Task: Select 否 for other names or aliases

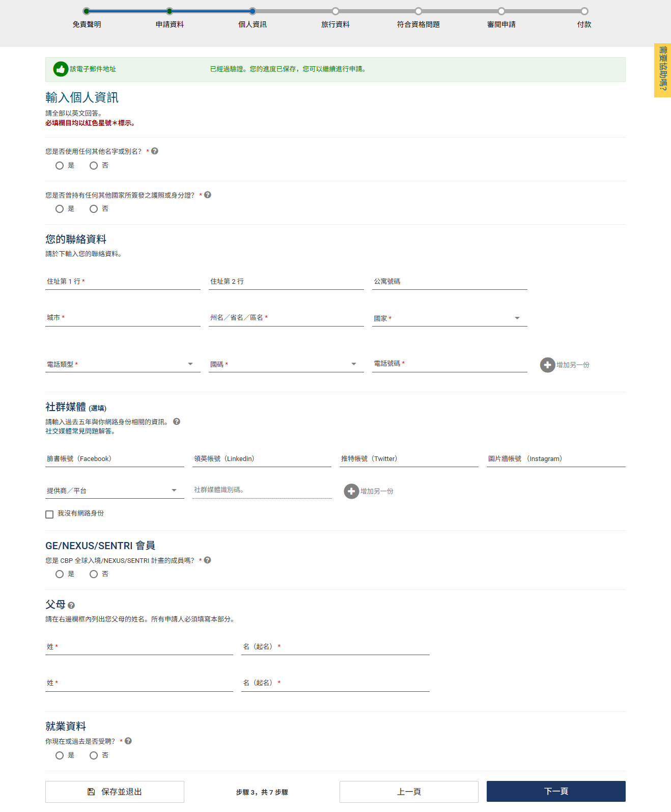Action: pyautogui.click(x=94, y=166)
